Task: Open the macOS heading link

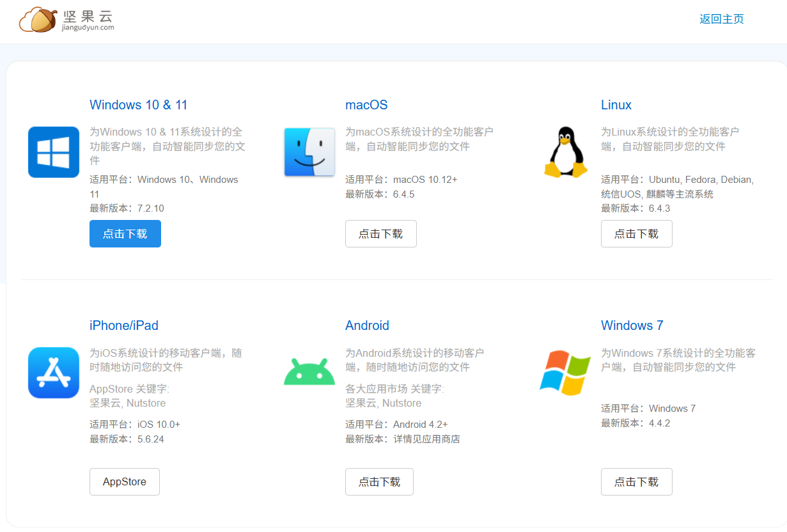Action: pos(366,105)
